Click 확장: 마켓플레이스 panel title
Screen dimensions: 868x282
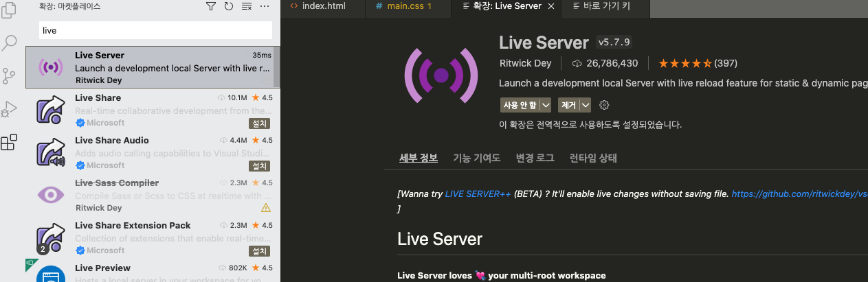(70, 6)
